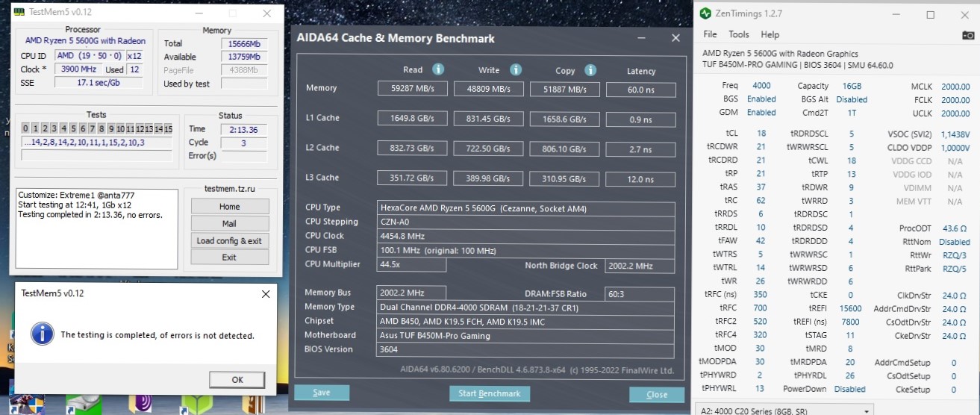
Task: Click Start Benchmark in AIDA64
Action: (x=490, y=393)
